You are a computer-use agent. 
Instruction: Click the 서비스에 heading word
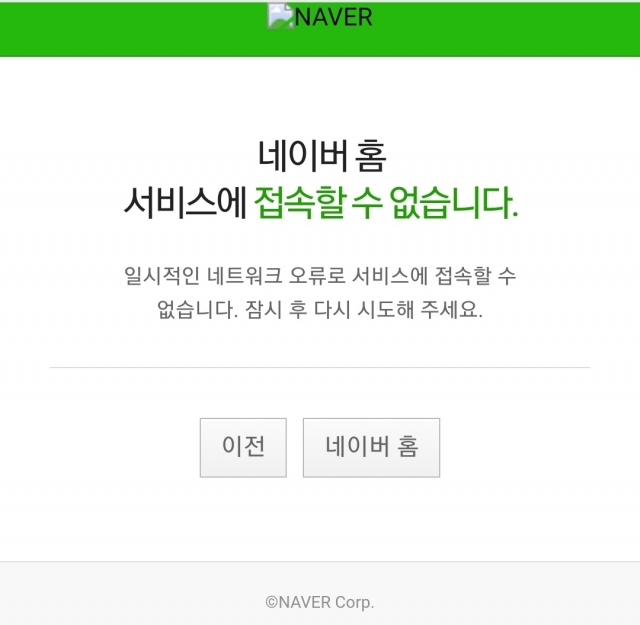[x=185, y=203]
